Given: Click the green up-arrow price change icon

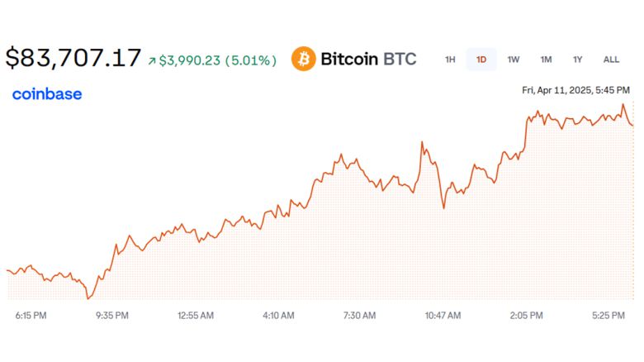Looking at the screenshot, I should point(152,60).
